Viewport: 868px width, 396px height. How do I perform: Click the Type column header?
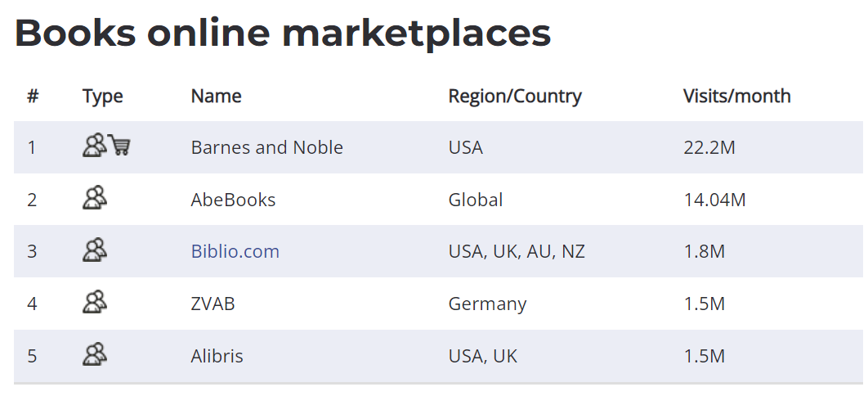pos(103,97)
